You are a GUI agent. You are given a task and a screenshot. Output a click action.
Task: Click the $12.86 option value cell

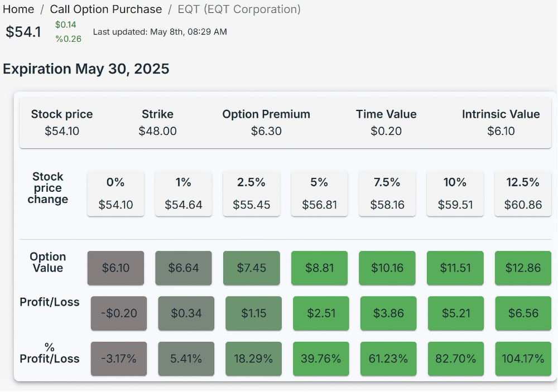click(523, 268)
